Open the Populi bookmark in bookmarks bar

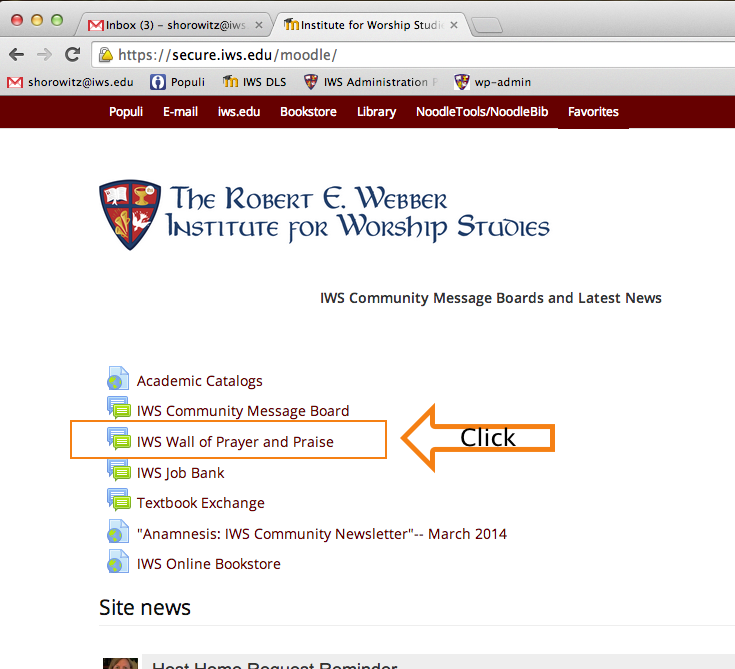pyautogui.click(x=178, y=82)
